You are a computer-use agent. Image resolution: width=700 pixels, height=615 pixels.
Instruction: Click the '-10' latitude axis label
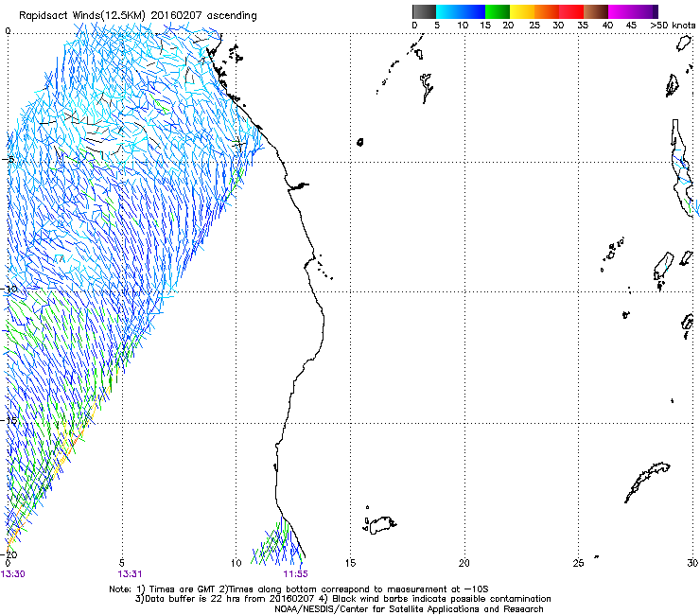coord(9,289)
